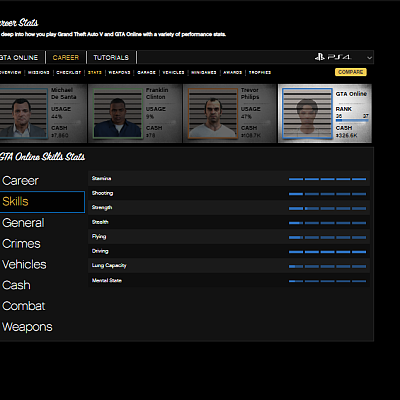The image size is (400, 400).
Task: Click the GTA Online rank progress bar
Action: 352,120
